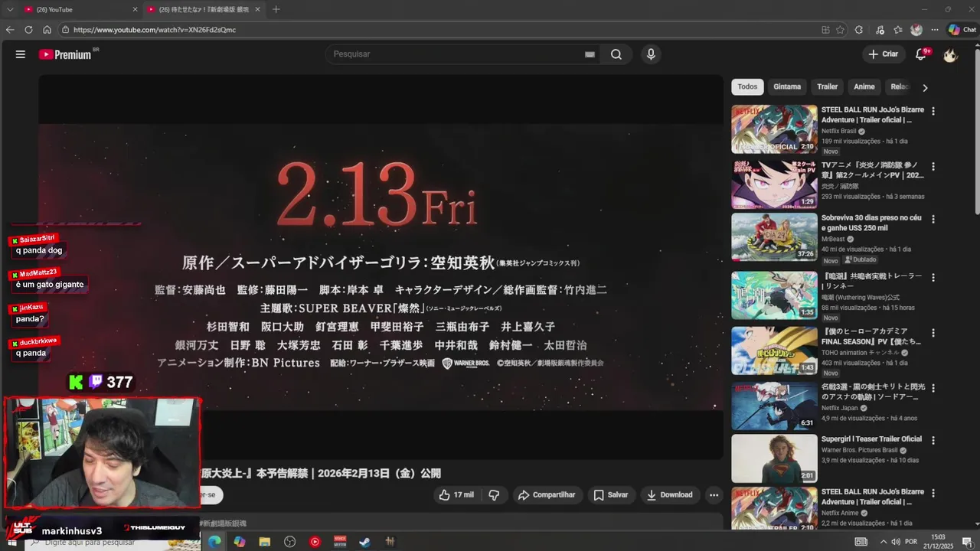Open YouTube notifications bell
The width and height of the screenshot is (980, 551).
point(921,54)
